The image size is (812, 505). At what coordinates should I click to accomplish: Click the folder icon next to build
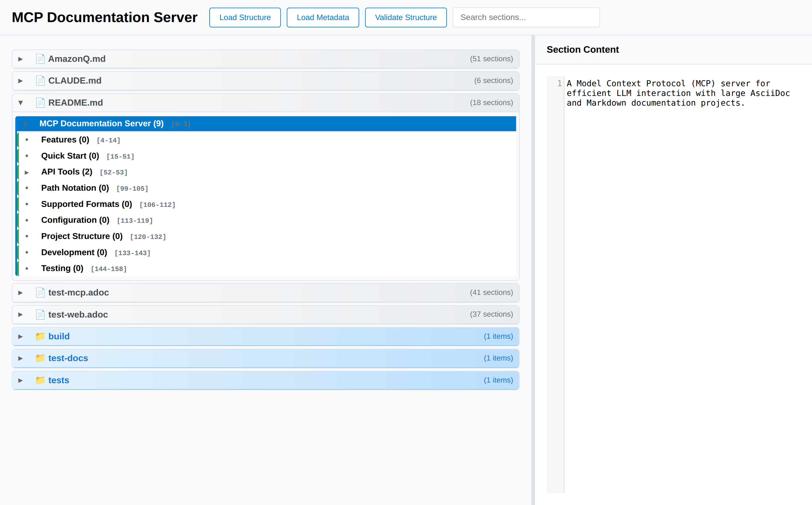(x=40, y=336)
